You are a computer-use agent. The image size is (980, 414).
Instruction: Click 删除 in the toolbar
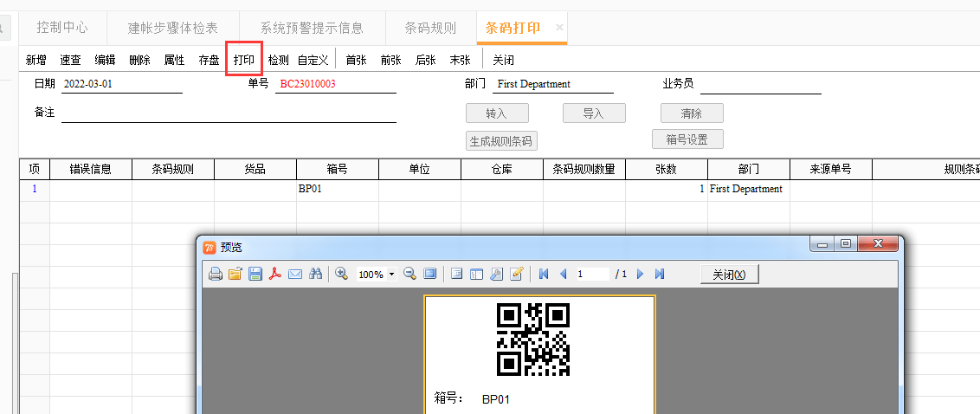(139, 60)
